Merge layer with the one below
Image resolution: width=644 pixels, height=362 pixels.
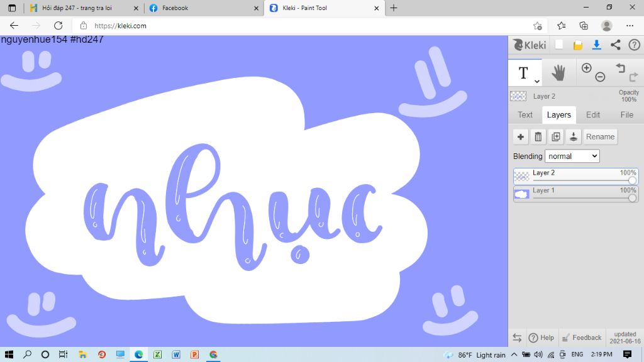coord(574,136)
